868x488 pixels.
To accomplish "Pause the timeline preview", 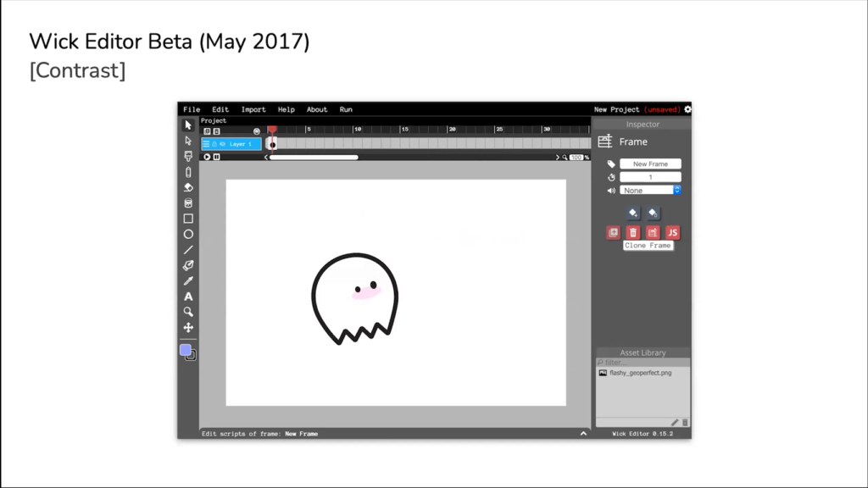I will click(216, 157).
